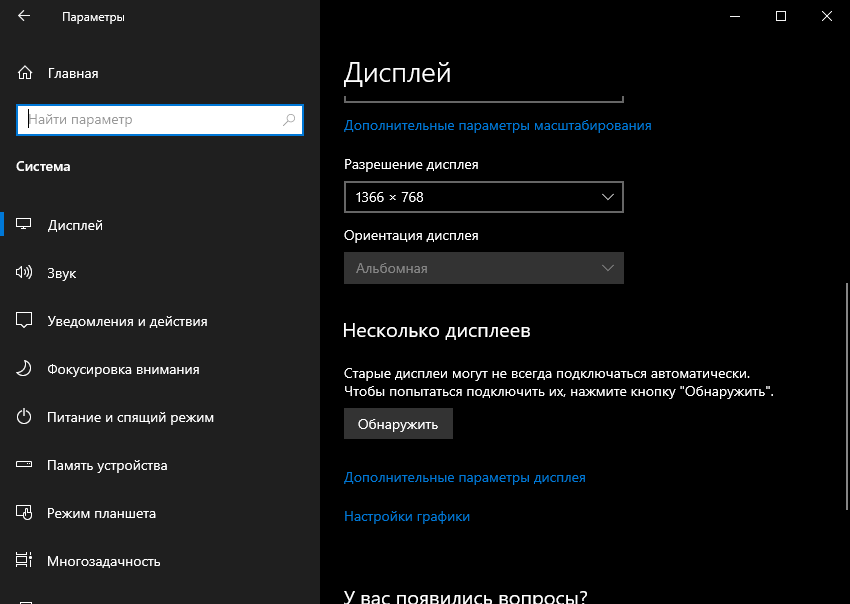Maximize the Параметры window

pos(781,16)
